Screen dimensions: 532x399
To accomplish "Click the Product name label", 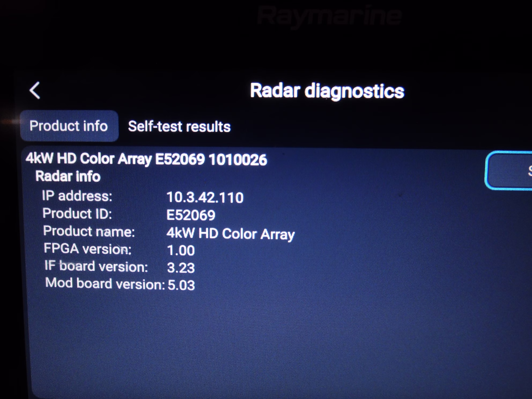I will [x=89, y=231].
